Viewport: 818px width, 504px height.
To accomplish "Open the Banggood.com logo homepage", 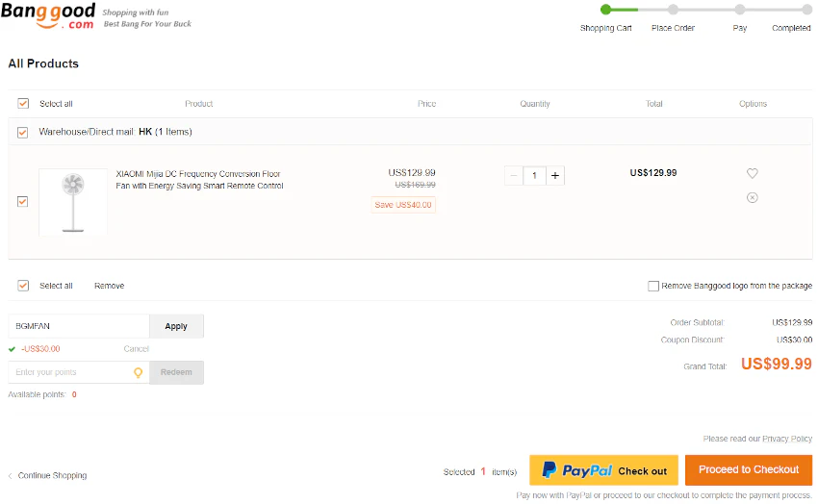I will [x=48, y=15].
